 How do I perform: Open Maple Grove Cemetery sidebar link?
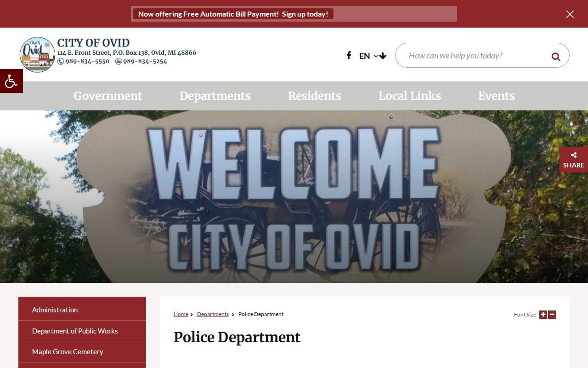click(82, 351)
